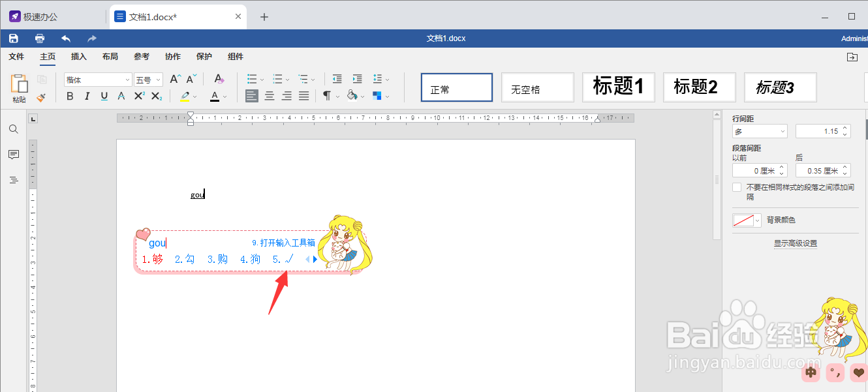Select center text alignment

[x=269, y=96]
